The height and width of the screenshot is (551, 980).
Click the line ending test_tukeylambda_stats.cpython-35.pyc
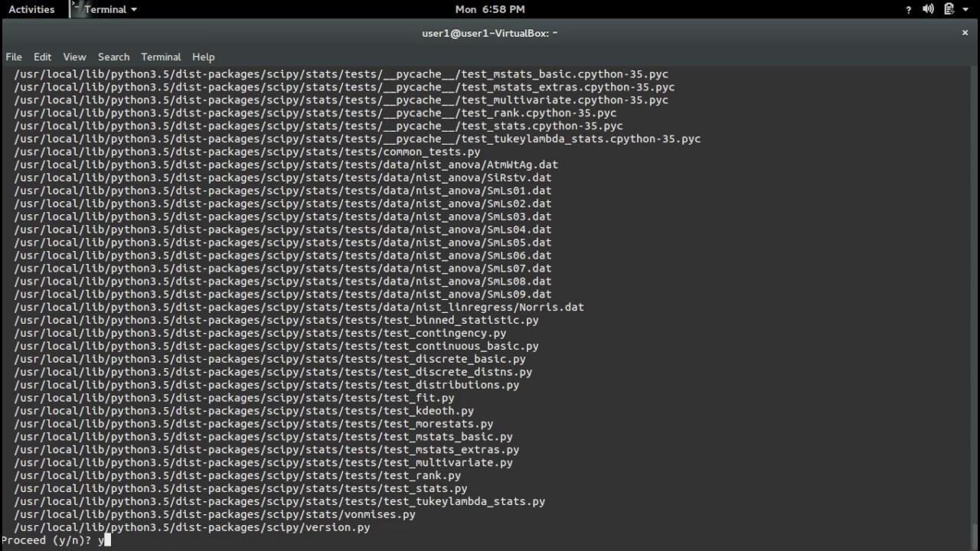click(358, 139)
